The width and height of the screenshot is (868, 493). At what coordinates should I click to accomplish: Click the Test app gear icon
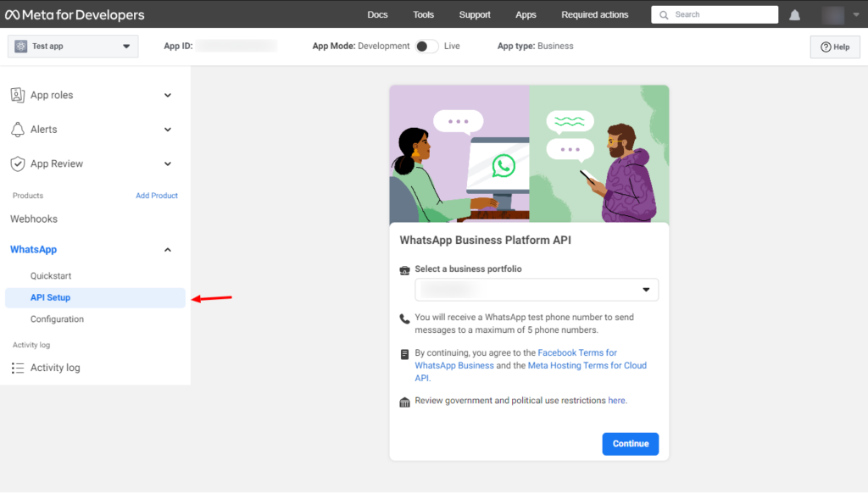click(21, 47)
